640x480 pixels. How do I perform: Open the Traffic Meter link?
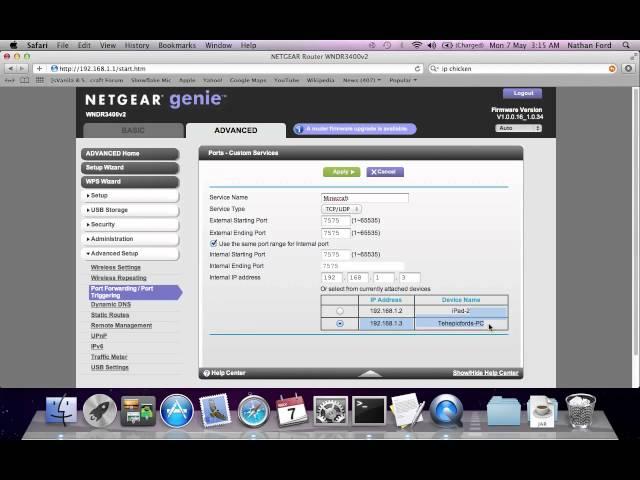pos(109,357)
